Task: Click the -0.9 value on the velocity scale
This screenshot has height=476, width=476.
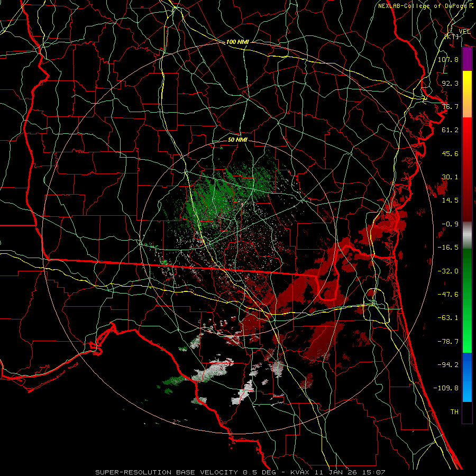Action: [450, 224]
